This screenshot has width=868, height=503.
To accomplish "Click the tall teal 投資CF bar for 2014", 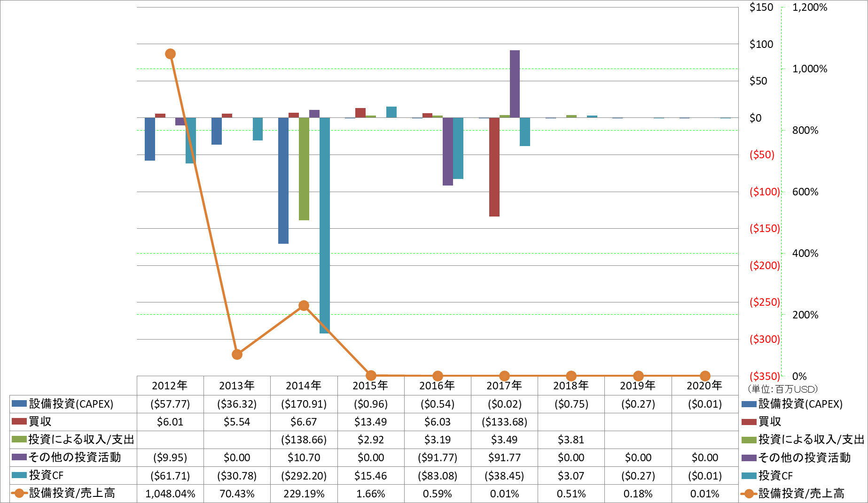I will pyautogui.click(x=325, y=225).
